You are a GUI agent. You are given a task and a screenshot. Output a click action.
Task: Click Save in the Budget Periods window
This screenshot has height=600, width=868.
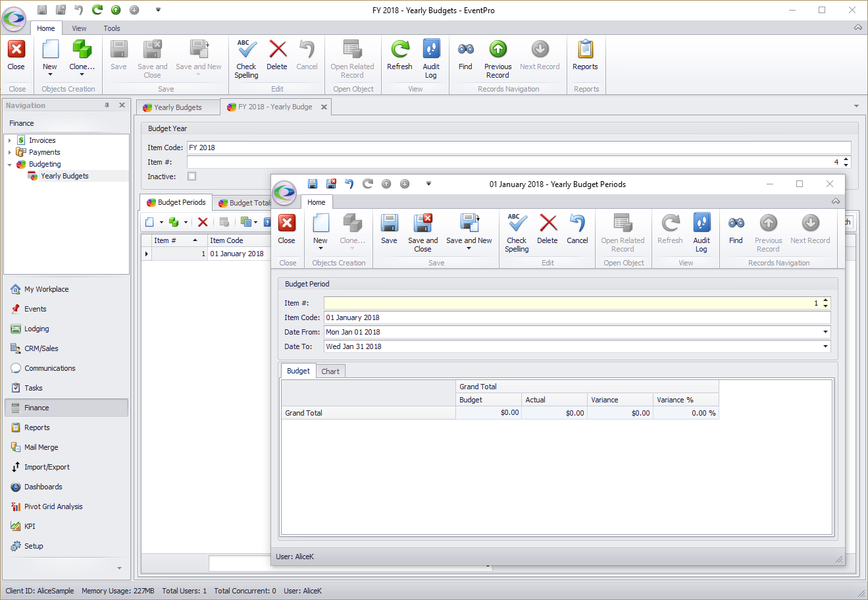pos(389,229)
